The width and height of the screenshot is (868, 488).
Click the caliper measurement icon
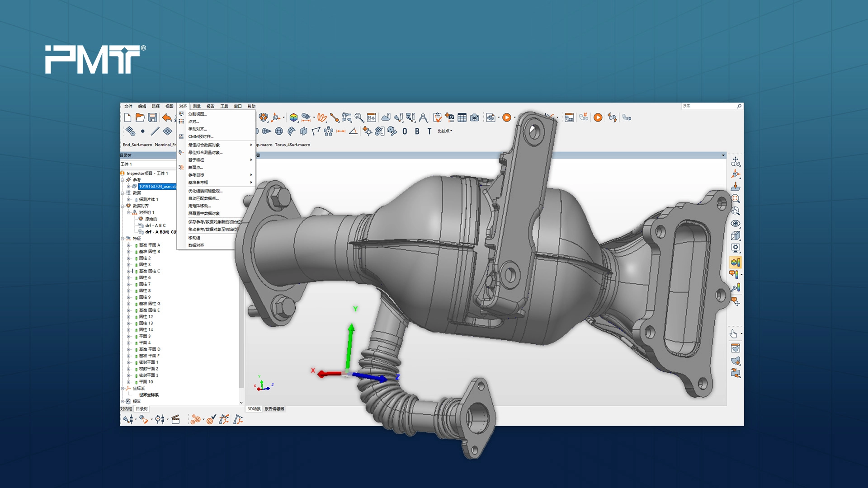click(347, 117)
